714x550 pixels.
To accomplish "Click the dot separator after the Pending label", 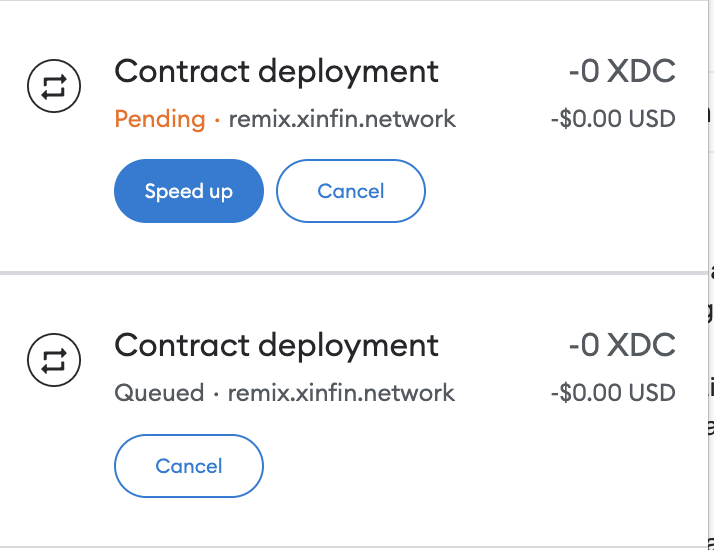I will [x=217, y=120].
